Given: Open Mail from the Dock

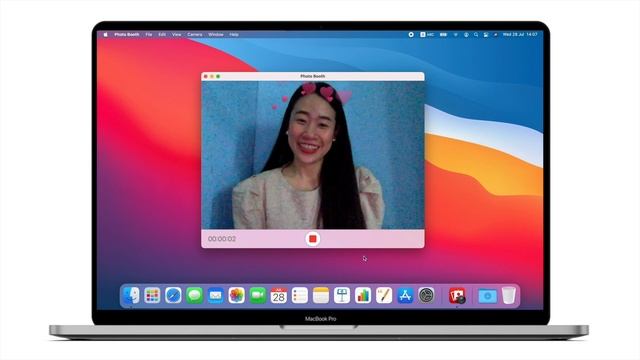Looking at the screenshot, I should (215, 295).
